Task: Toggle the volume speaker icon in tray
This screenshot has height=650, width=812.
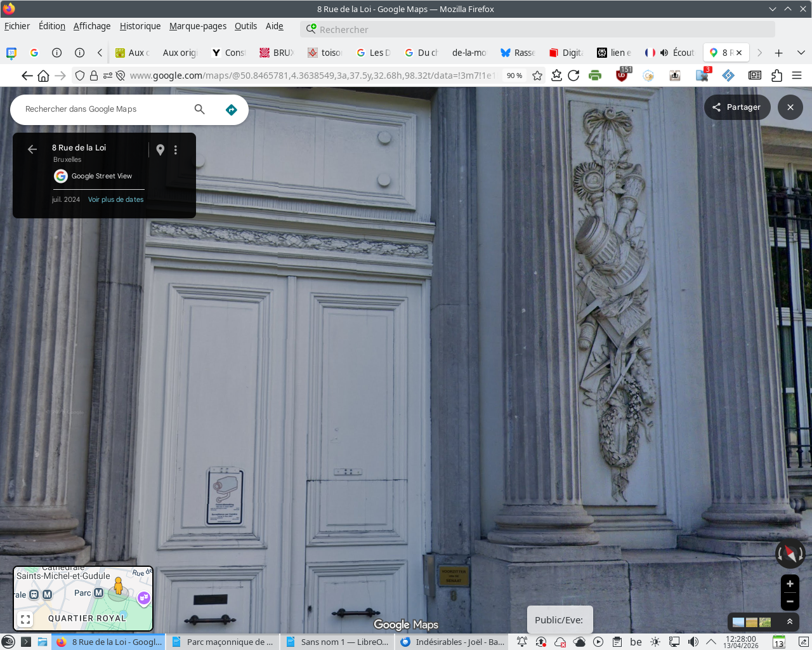Action: (693, 642)
